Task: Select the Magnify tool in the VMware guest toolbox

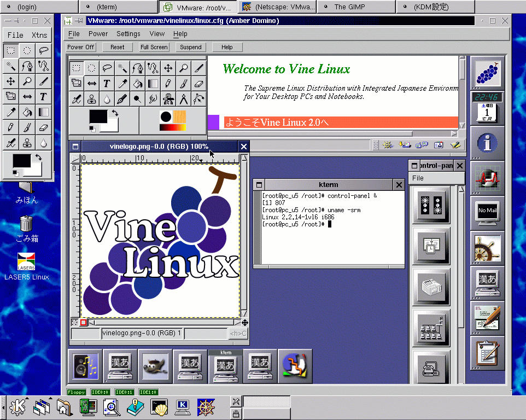Action: pyautogui.click(x=184, y=68)
